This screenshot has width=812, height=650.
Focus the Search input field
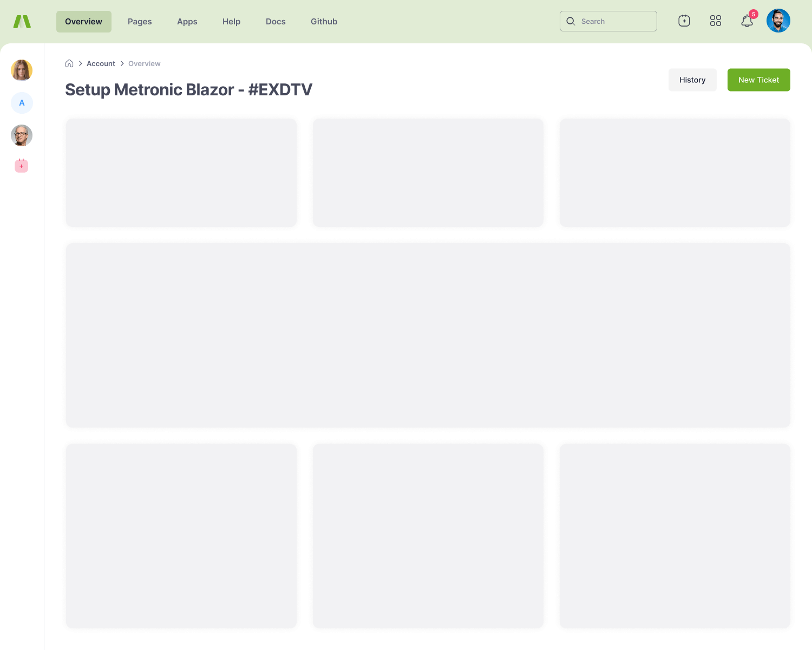tap(608, 21)
